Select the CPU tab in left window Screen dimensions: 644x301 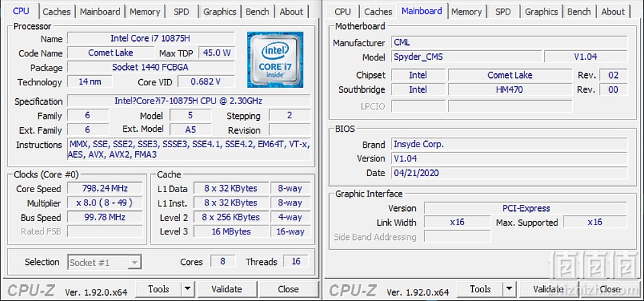pyautogui.click(x=21, y=11)
